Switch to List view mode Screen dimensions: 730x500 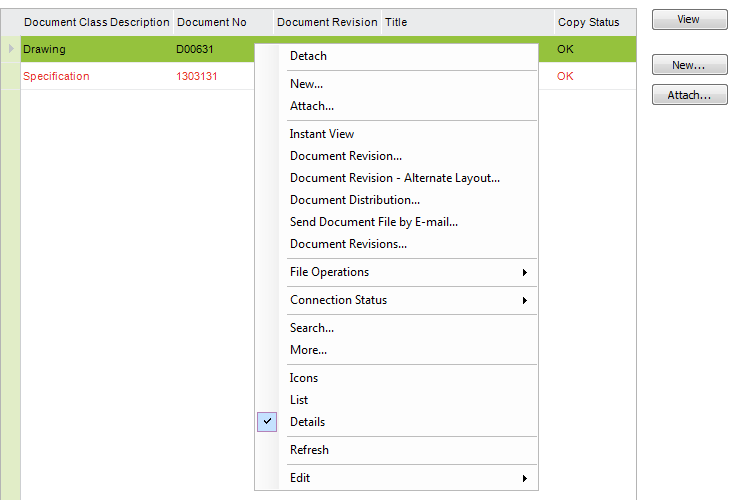pos(299,400)
